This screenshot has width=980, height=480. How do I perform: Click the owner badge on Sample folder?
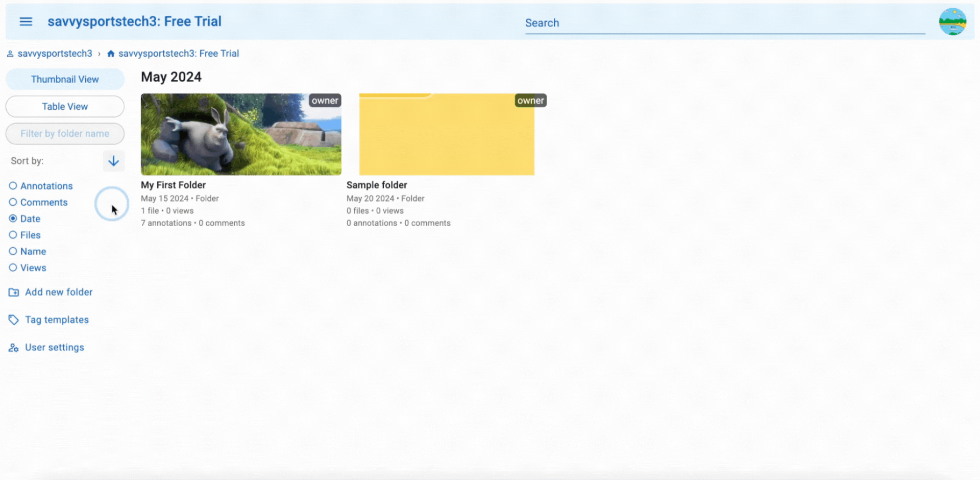click(x=531, y=101)
